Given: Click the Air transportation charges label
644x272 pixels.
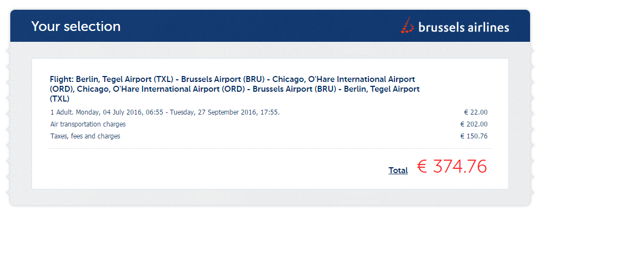Looking at the screenshot, I should coord(88,124).
